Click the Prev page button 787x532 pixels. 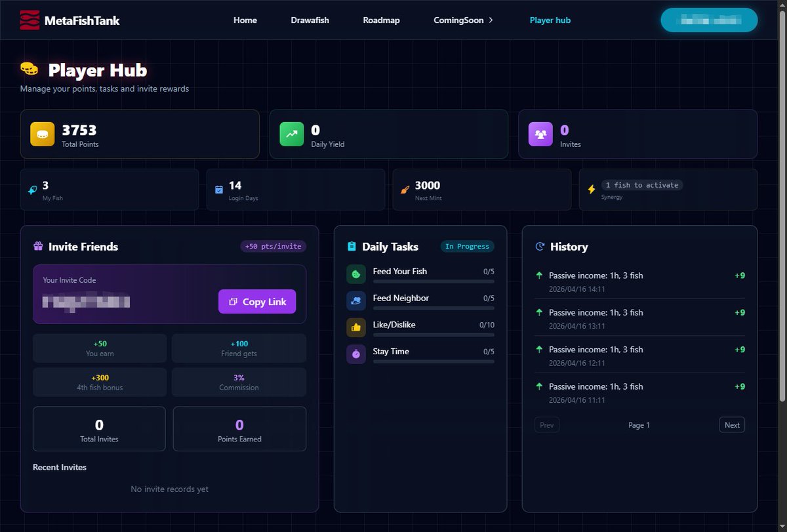(547, 425)
